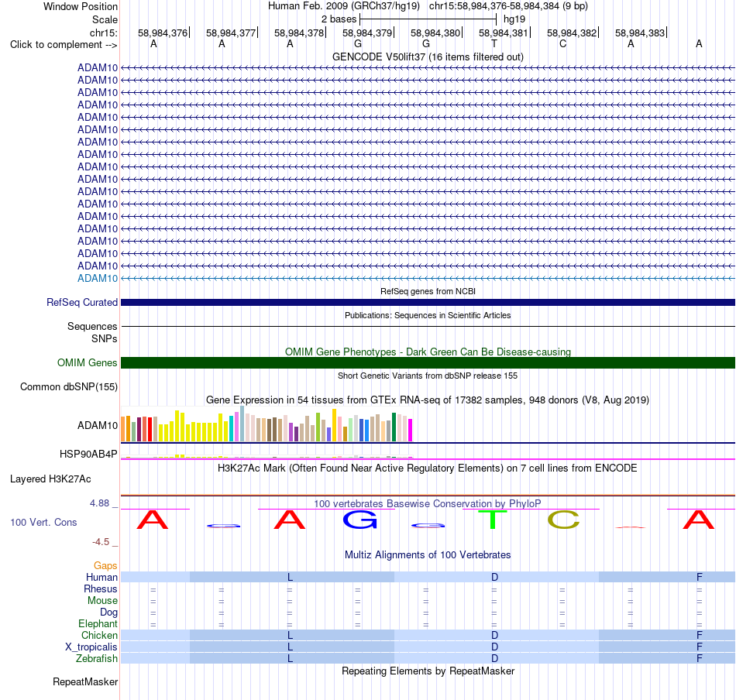Click the '100 Vert. Cons' track label

[x=43, y=522]
